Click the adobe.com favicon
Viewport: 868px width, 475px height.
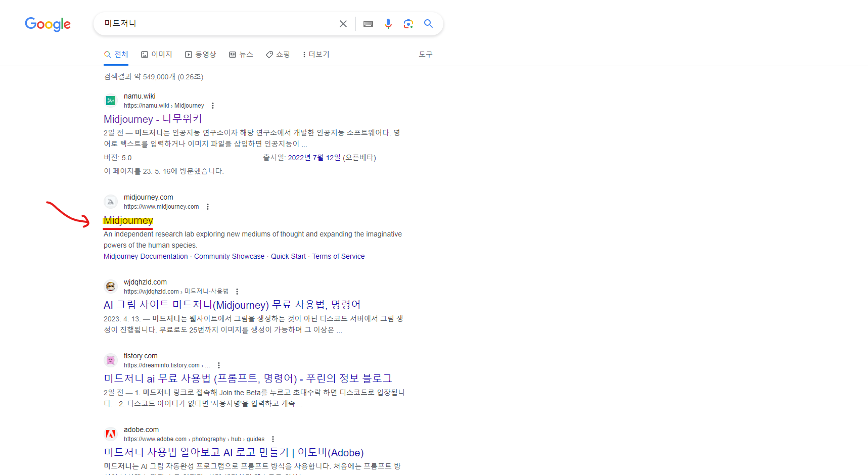pyautogui.click(x=111, y=434)
